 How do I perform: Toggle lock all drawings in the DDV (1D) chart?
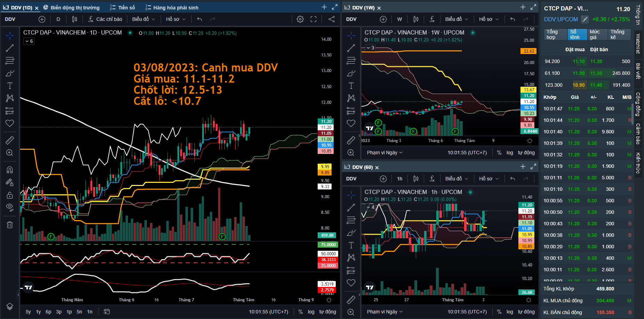(10, 195)
